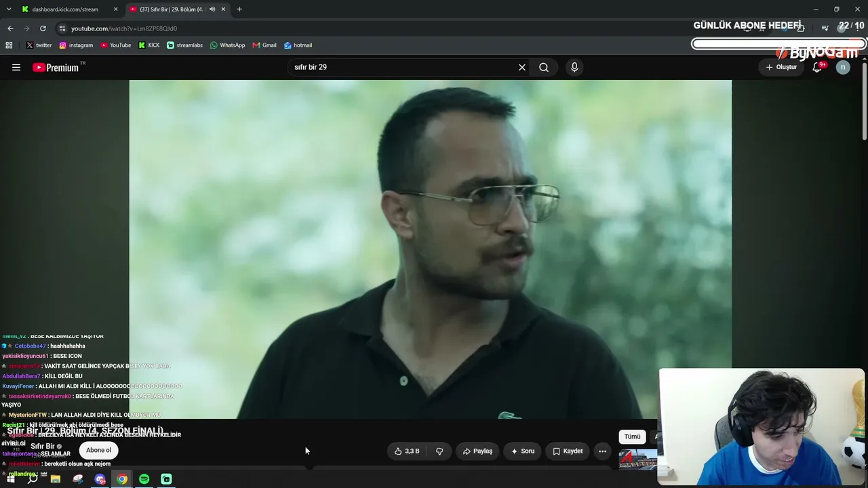Save the video with Kaydet
This screenshot has height=488, width=868.
click(568, 451)
